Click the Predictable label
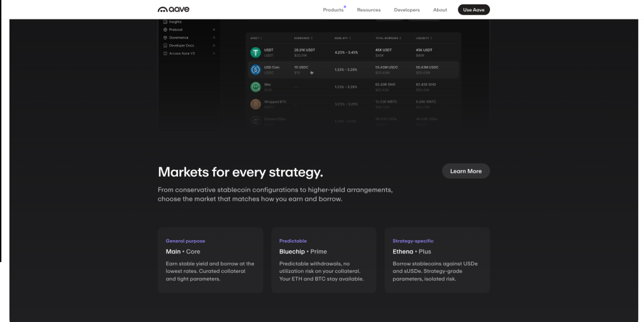 click(x=293, y=241)
